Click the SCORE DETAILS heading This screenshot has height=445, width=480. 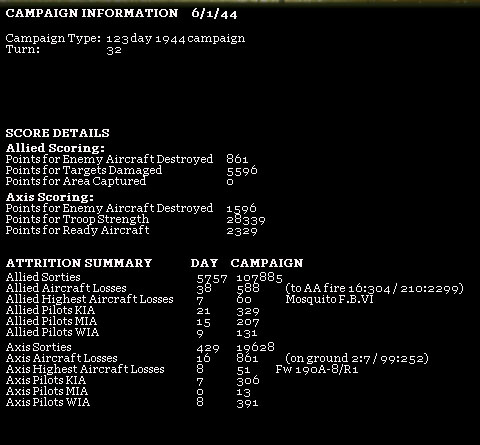click(x=57, y=133)
